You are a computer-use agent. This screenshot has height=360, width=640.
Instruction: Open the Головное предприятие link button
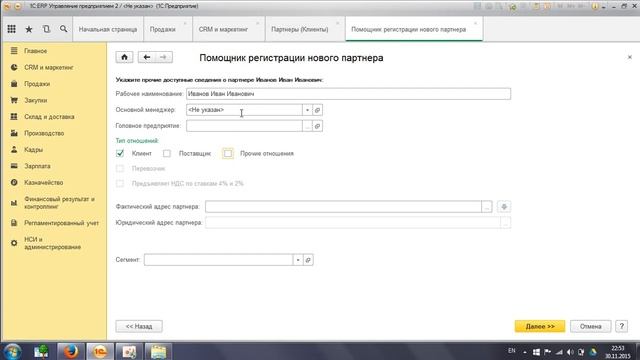coord(318,126)
